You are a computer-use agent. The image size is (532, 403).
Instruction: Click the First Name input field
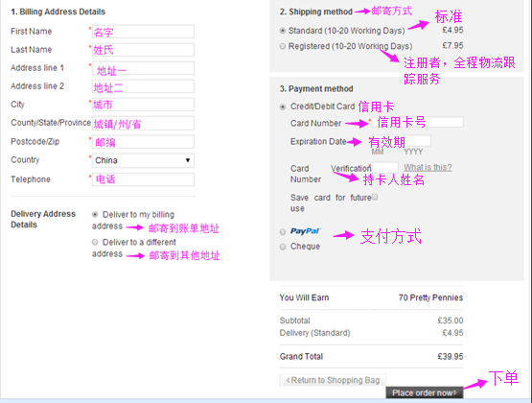point(143,32)
